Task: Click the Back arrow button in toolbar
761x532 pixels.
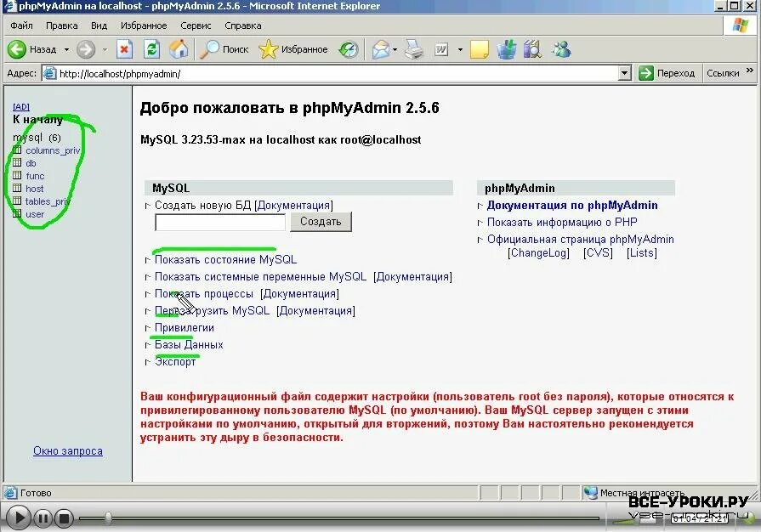Action: click(x=17, y=49)
